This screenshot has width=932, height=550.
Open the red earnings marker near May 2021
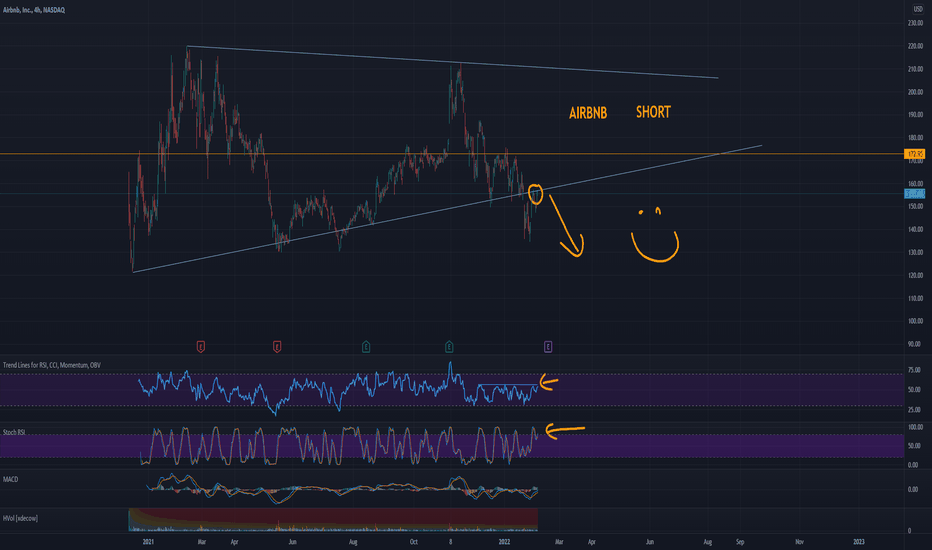277,347
